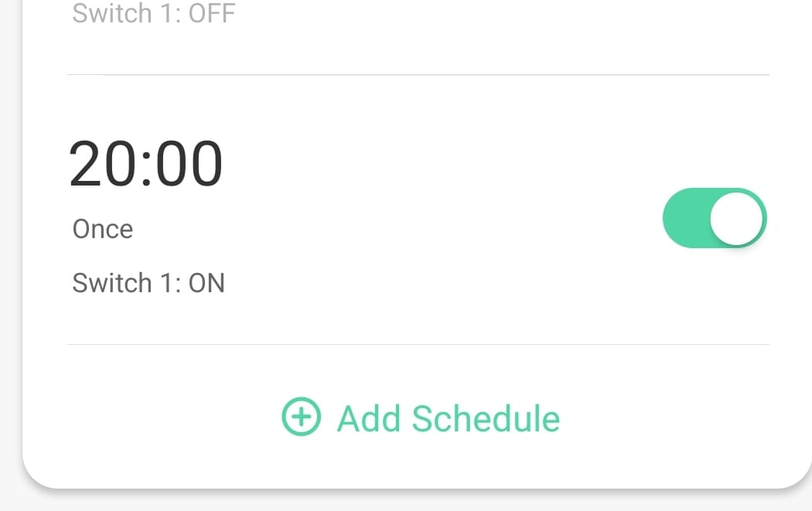The height and width of the screenshot is (511, 812).
Task: Click the Switch 1: ON action text
Action: click(148, 283)
